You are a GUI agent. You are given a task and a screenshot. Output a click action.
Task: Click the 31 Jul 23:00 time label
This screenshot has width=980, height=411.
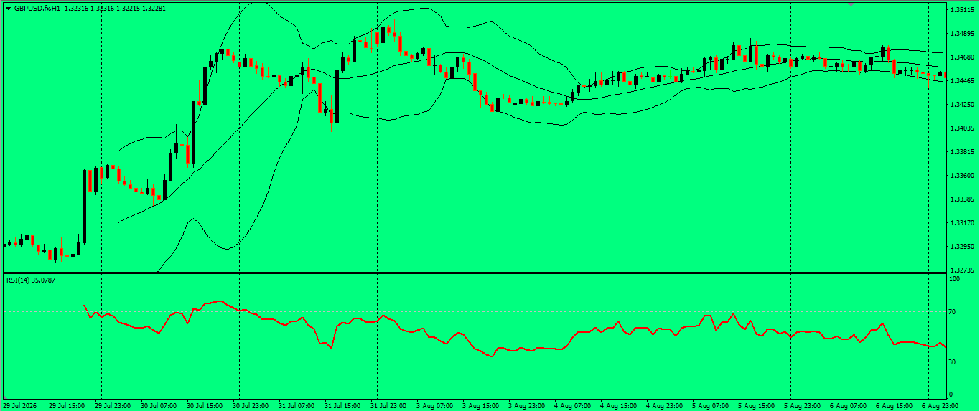389,406
